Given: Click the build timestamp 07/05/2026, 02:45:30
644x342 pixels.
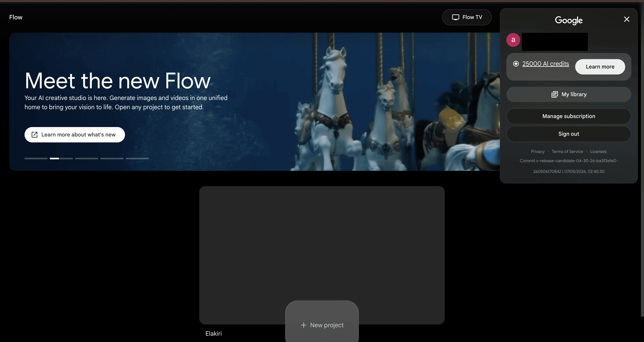Looking at the screenshot, I should [584, 172].
